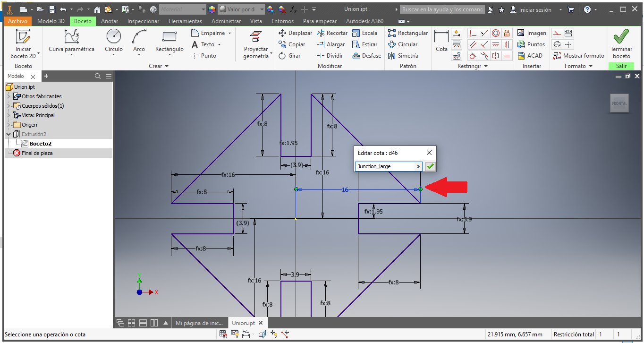
Task: Use the Alargar extend tool
Action: point(330,44)
